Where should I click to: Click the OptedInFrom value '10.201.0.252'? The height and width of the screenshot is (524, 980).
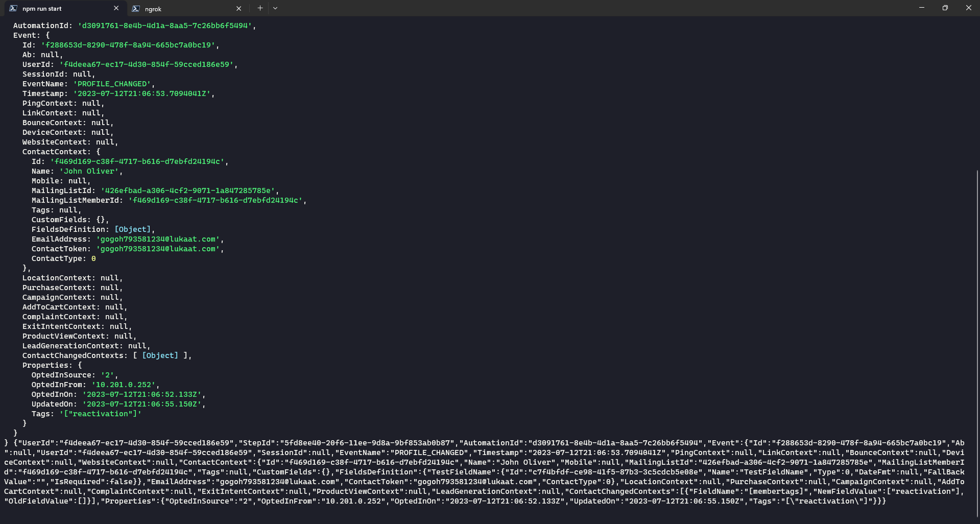pos(124,385)
